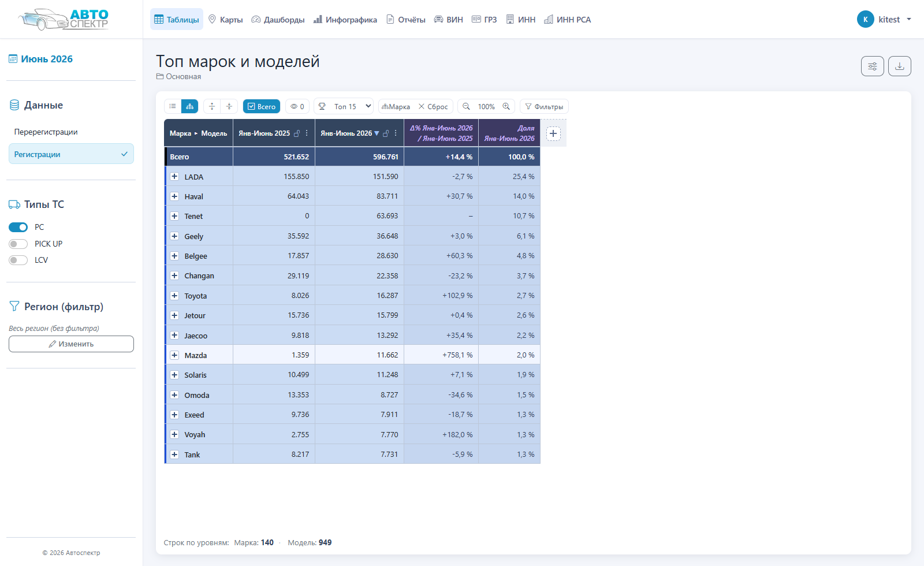Expand the Toyota row
The width and height of the screenshot is (924, 566).
click(x=174, y=296)
